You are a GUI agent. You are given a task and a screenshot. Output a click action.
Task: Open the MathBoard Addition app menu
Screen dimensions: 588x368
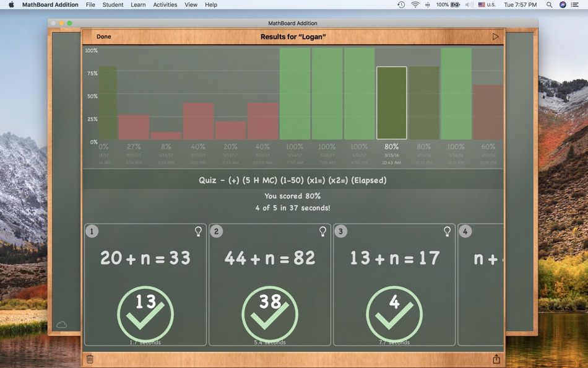50,4
